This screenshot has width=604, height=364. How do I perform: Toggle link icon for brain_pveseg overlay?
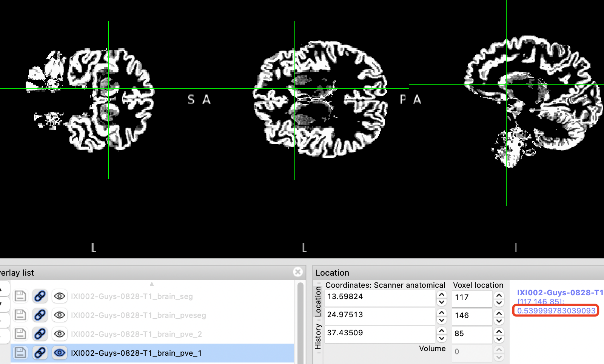click(x=40, y=315)
